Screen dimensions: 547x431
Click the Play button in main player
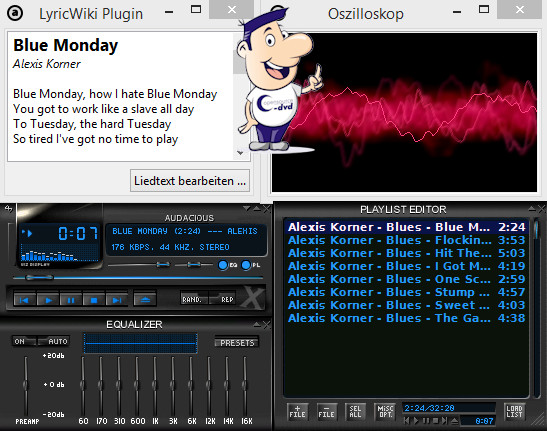click(x=48, y=300)
